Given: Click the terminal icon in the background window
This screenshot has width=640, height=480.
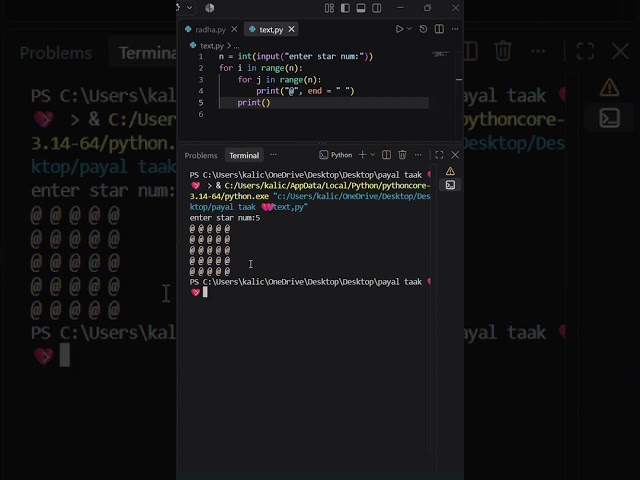Looking at the screenshot, I should (609, 118).
